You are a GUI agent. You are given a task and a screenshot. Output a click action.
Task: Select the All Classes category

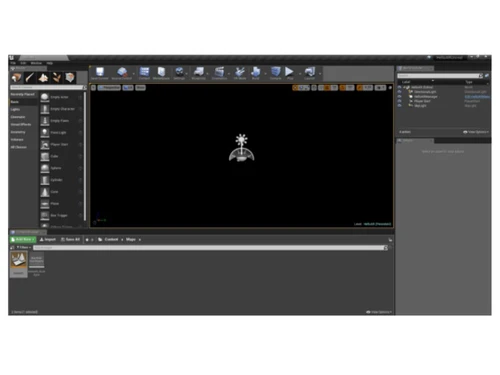(19, 147)
